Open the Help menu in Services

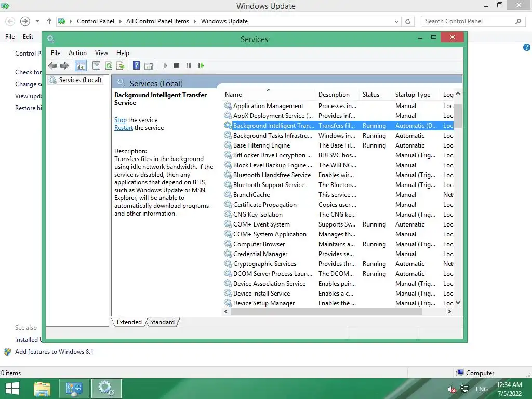tap(123, 53)
